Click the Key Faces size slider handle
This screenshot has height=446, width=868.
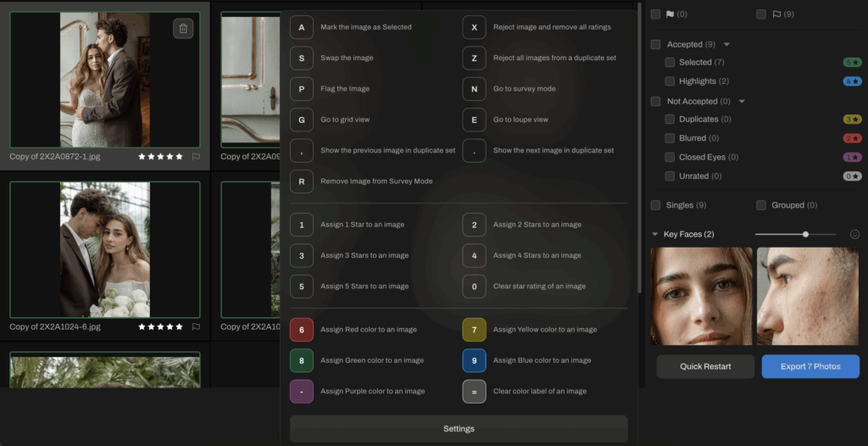pos(805,234)
